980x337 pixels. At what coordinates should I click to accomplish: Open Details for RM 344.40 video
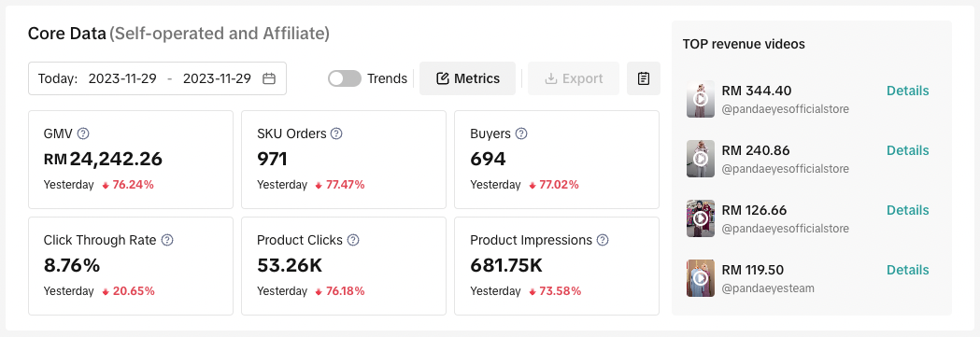[907, 91]
